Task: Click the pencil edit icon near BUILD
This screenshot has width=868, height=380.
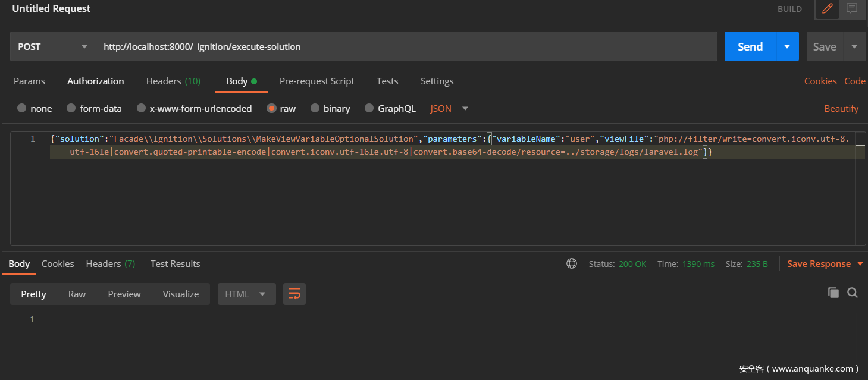Action: click(x=827, y=9)
